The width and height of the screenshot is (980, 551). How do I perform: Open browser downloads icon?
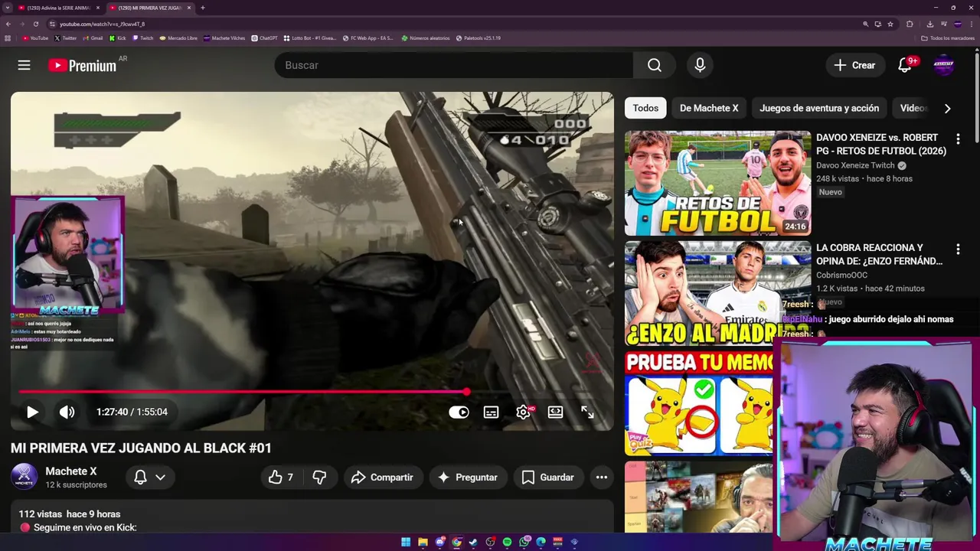(x=929, y=24)
